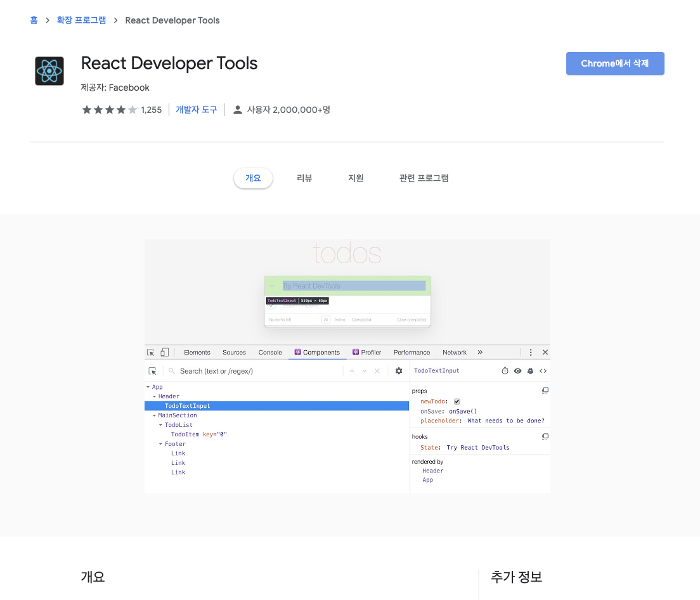Switch to the Network tab
Viewport: 700px width, 600px height.
pos(455,352)
